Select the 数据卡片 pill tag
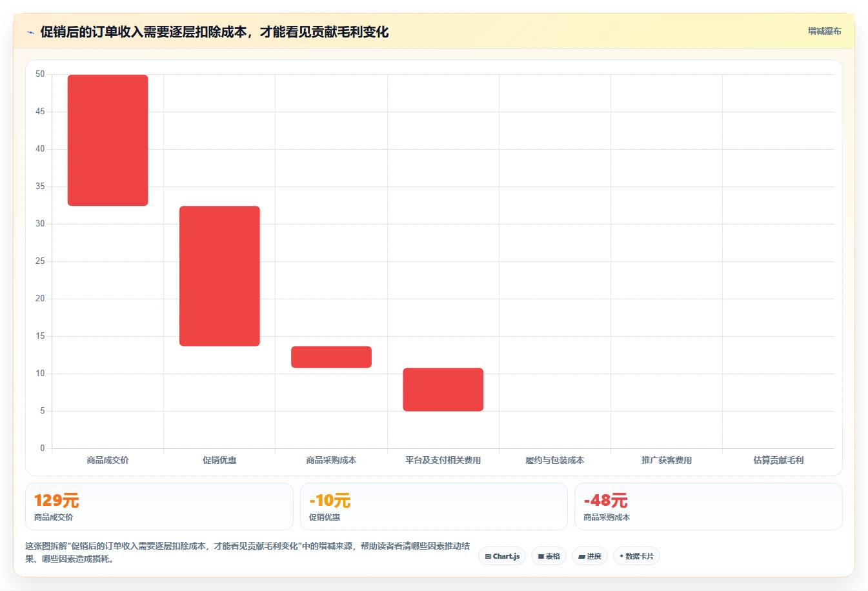 pos(636,556)
